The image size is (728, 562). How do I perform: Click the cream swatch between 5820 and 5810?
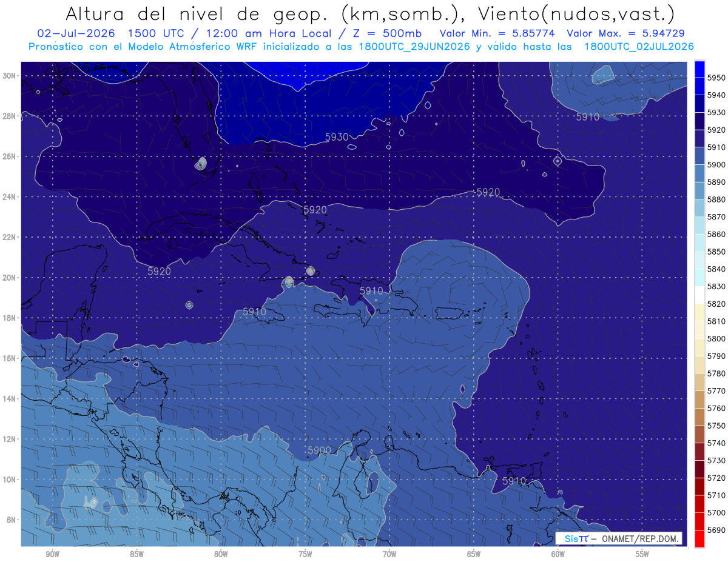(x=699, y=312)
